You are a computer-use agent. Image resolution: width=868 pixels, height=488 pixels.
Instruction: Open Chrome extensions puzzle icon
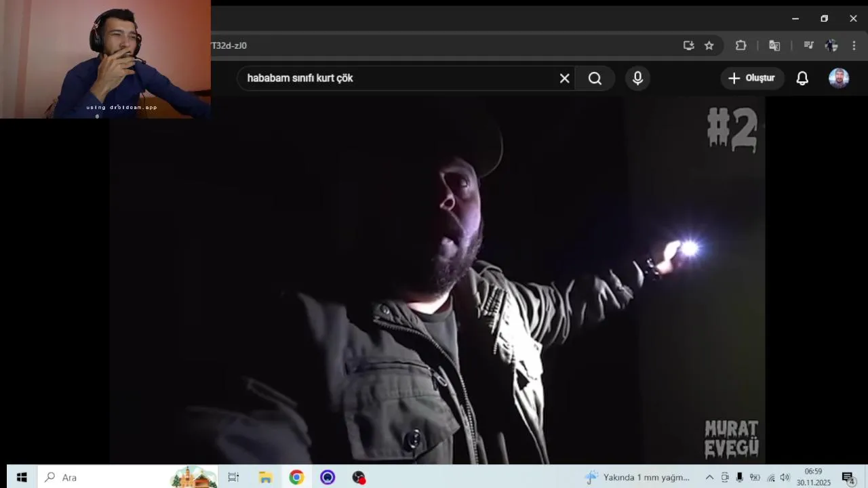pyautogui.click(x=741, y=45)
